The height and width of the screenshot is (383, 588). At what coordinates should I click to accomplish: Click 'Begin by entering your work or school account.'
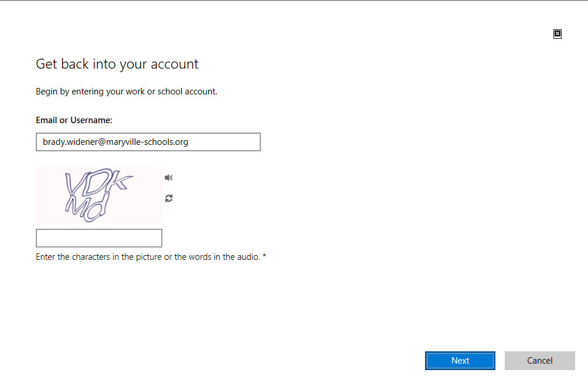[x=127, y=91]
